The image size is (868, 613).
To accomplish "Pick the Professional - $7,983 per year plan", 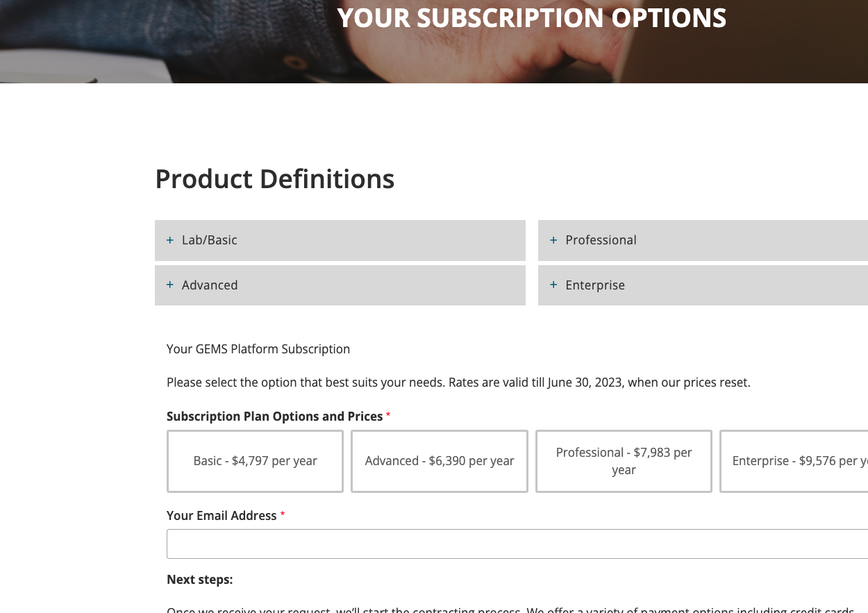I will (624, 461).
